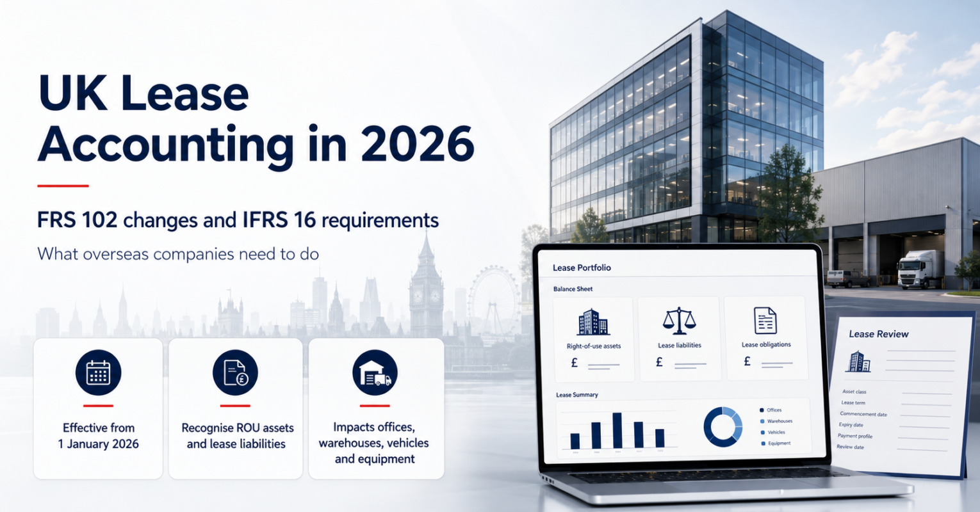Click the Expiry date row
This screenshot has width=980, height=512.
click(x=894, y=425)
